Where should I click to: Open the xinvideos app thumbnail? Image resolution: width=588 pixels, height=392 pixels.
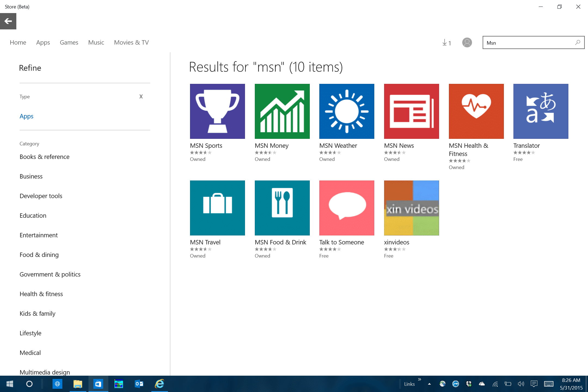coord(411,208)
